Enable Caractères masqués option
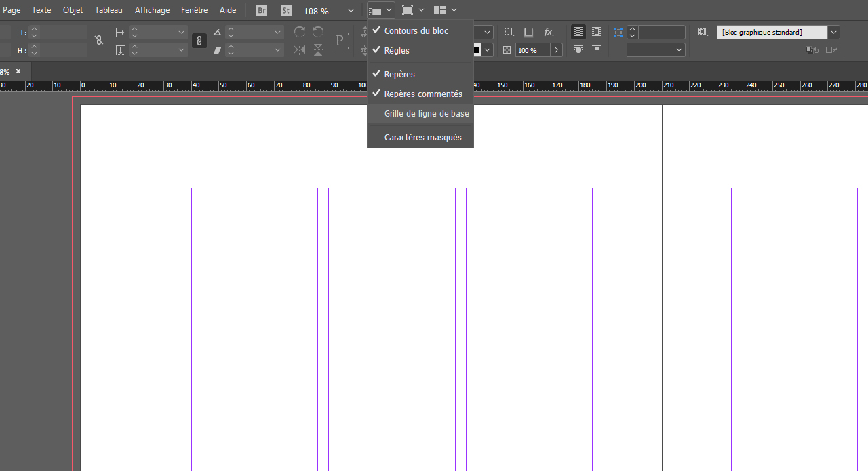This screenshot has width=868, height=471. 420,137
